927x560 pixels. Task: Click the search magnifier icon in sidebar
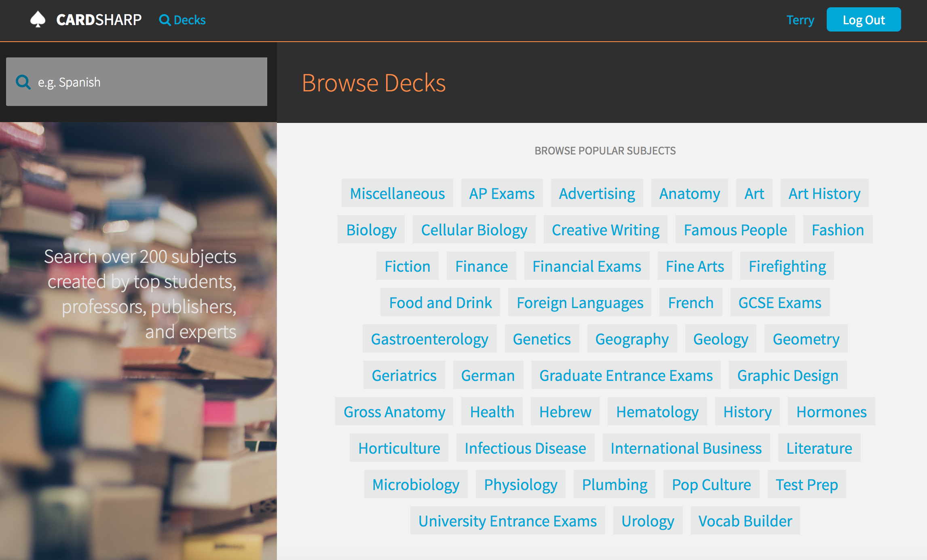coord(23,81)
